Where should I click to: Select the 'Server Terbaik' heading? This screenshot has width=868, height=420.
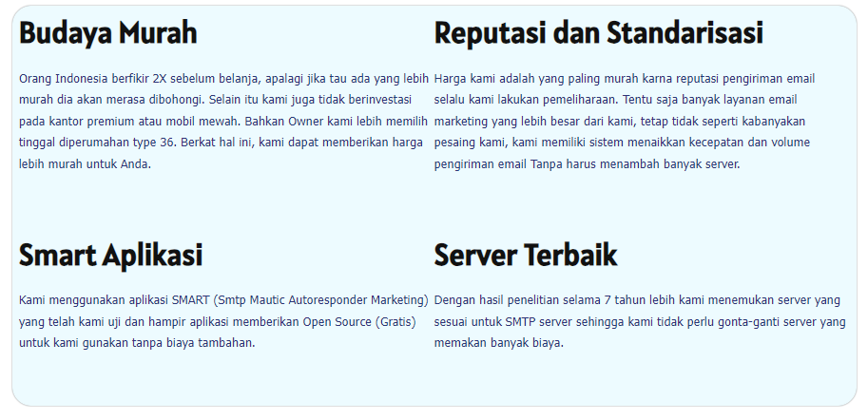click(x=525, y=256)
